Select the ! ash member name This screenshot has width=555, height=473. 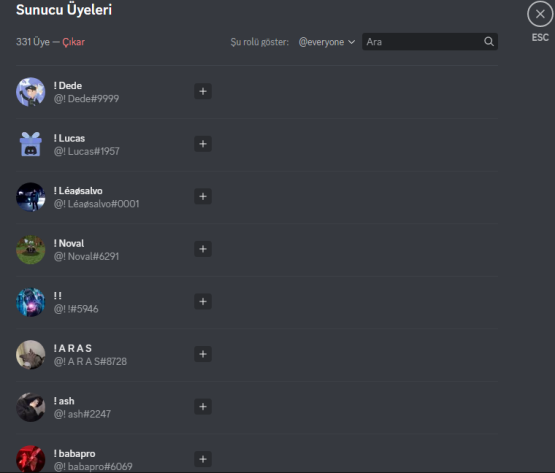[x=64, y=401]
